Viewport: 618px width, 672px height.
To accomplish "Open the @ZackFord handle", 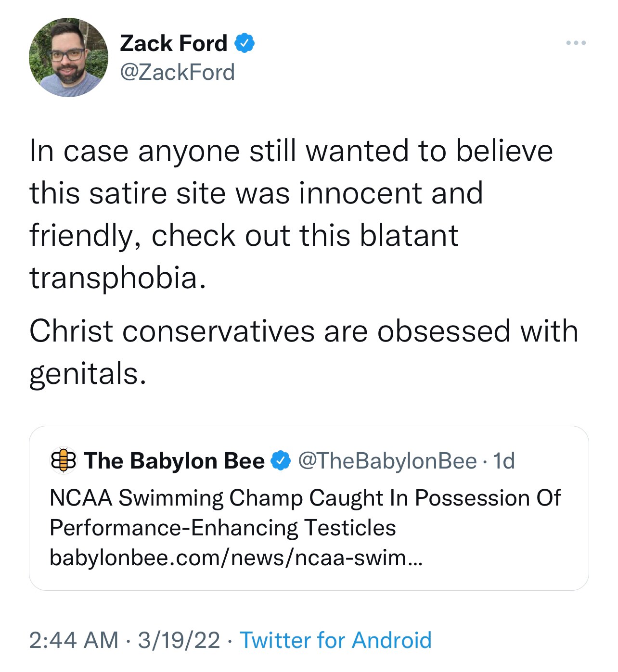I will click(x=177, y=73).
